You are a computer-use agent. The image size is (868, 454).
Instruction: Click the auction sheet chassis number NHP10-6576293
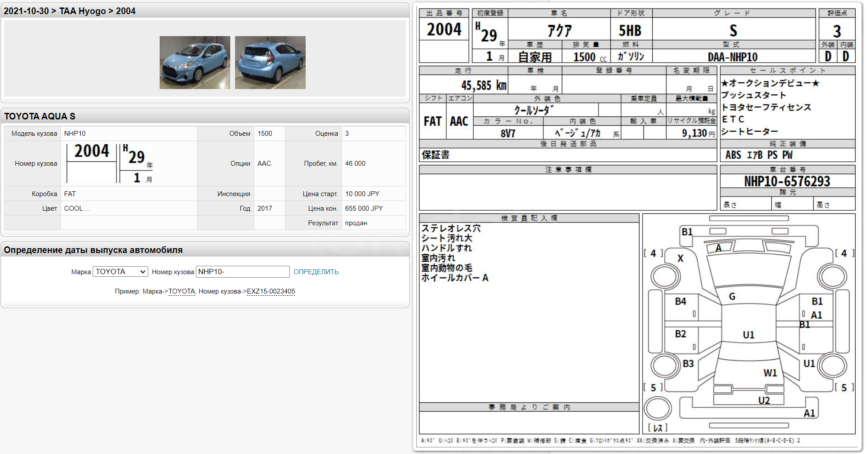pos(787,181)
